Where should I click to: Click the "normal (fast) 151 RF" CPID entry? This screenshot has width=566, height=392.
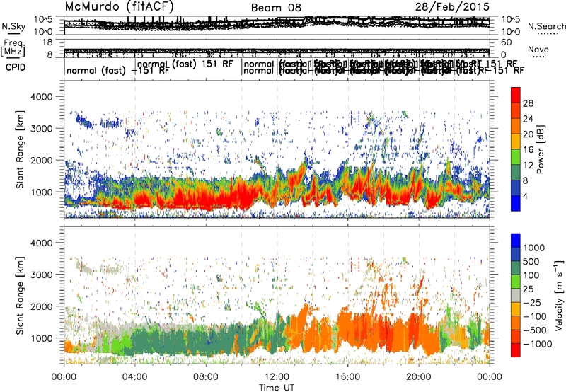185,64
